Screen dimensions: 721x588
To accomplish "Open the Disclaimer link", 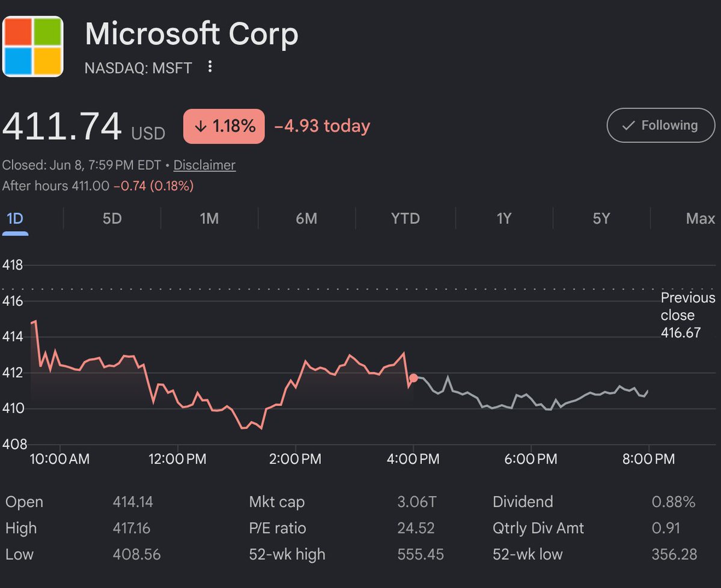I will [x=204, y=165].
